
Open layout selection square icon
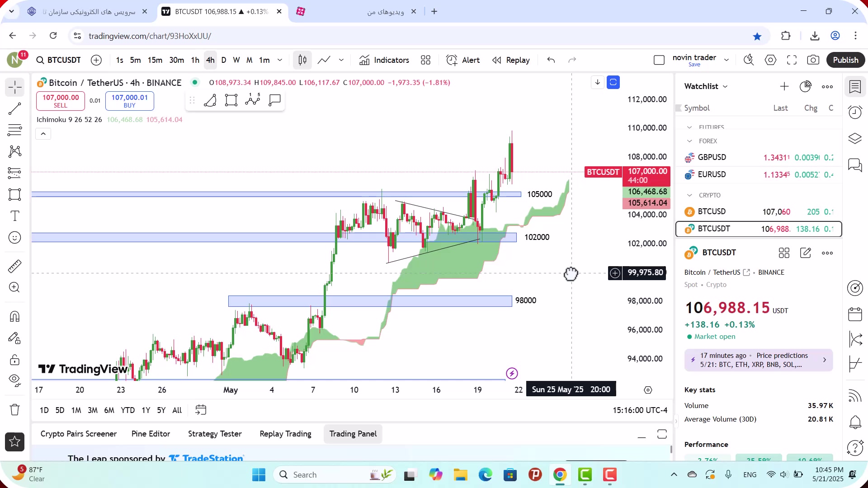(x=659, y=60)
